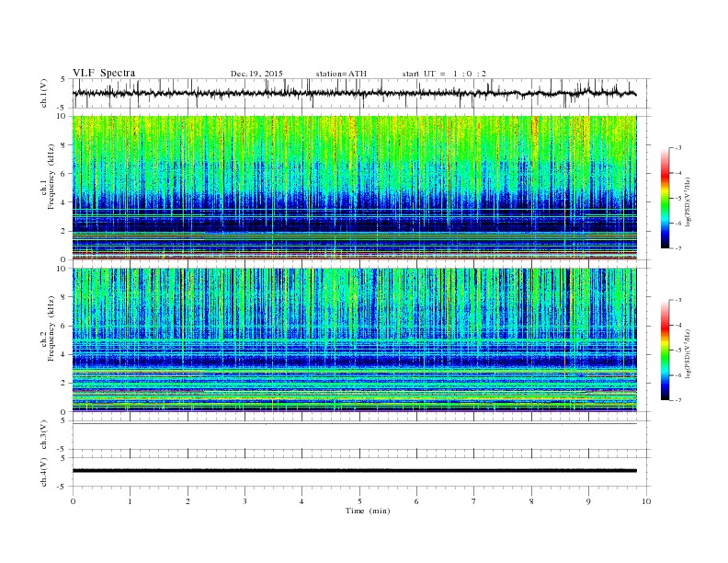The height and width of the screenshot is (563, 728).
Task: Click the ch.3 flat trace line
Action: pos(354,424)
